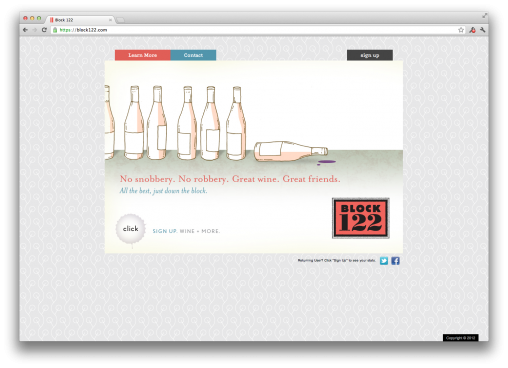Open the Facebook icon link
The width and height of the screenshot is (508, 368).
pyautogui.click(x=395, y=261)
